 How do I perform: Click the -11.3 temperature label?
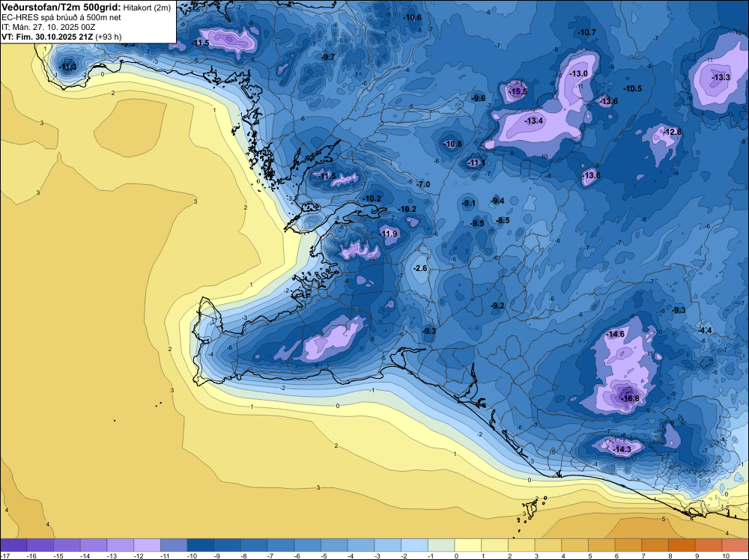click(x=67, y=67)
